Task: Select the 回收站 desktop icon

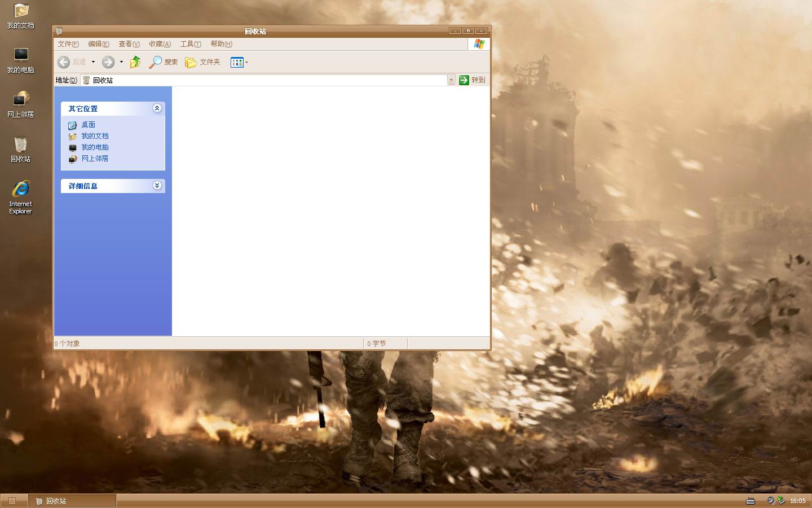Action: (x=20, y=150)
